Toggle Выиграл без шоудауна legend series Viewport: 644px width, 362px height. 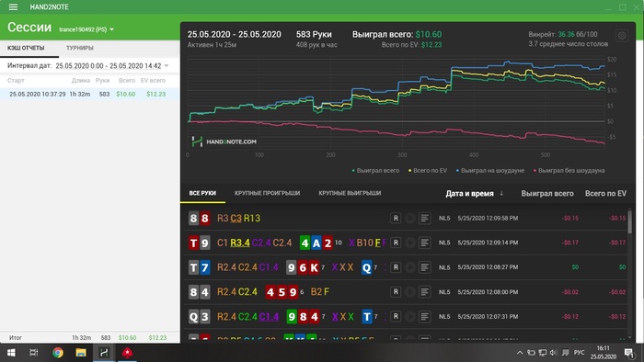[569, 171]
